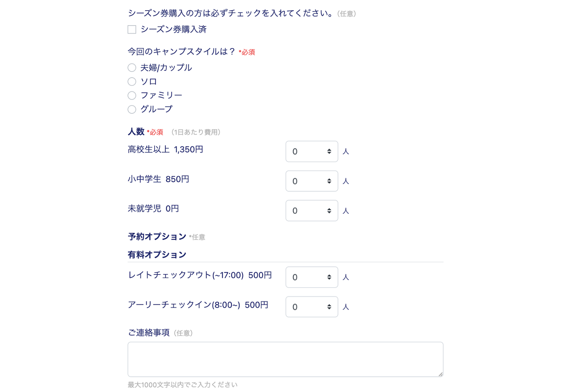
Task: Click the resize handle of ご連絡事項 textarea
Action: point(440,374)
